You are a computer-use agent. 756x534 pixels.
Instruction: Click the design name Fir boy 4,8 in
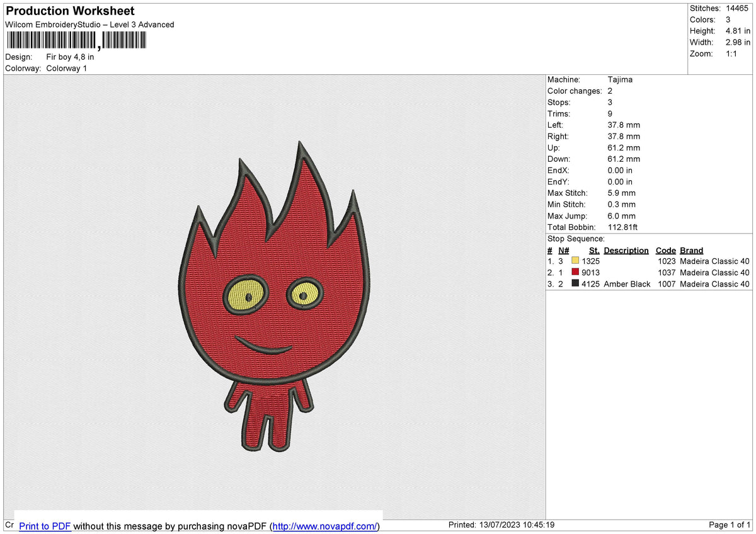(x=70, y=57)
